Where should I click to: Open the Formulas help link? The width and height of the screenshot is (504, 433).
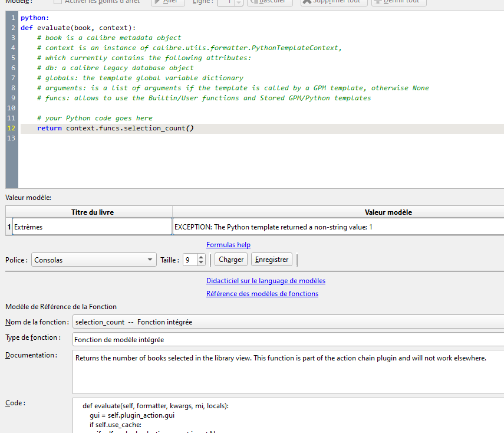[x=228, y=245]
